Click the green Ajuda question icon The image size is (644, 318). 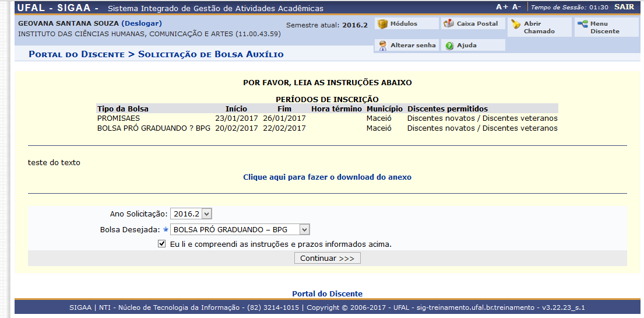(x=449, y=46)
